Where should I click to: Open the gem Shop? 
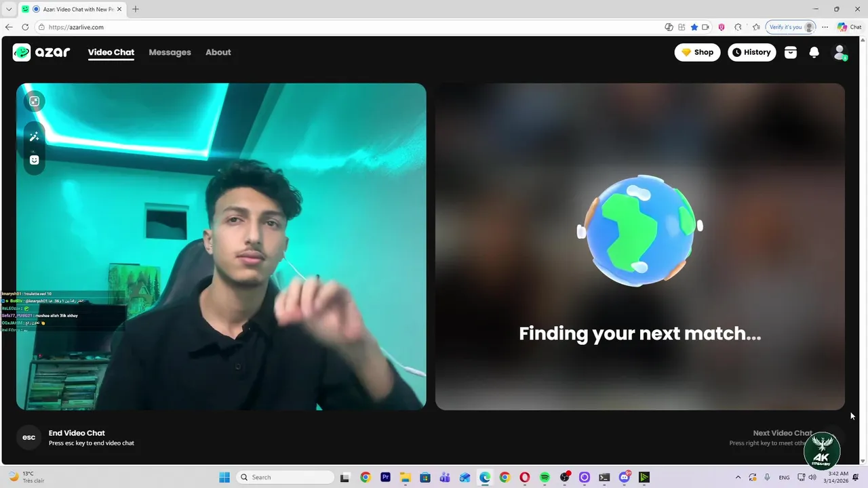pyautogui.click(x=697, y=52)
